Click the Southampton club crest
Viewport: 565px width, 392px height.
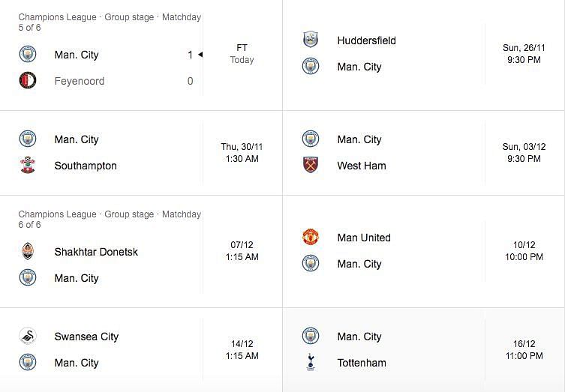tap(28, 165)
